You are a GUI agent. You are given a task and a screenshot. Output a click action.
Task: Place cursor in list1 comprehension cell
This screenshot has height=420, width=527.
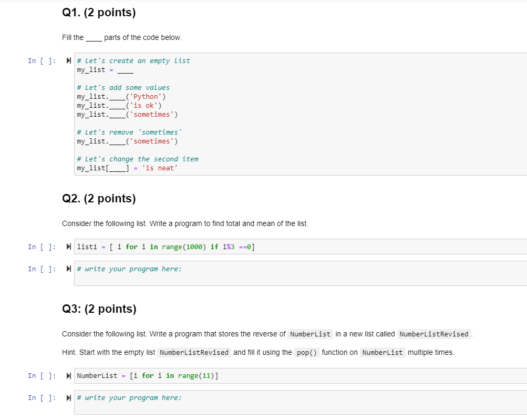click(x=301, y=247)
